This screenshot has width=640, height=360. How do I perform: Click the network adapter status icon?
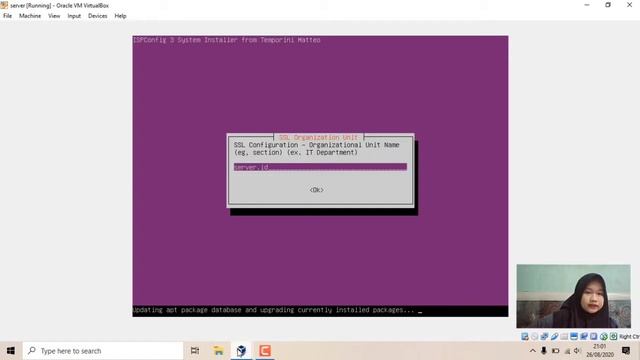coord(544,336)
